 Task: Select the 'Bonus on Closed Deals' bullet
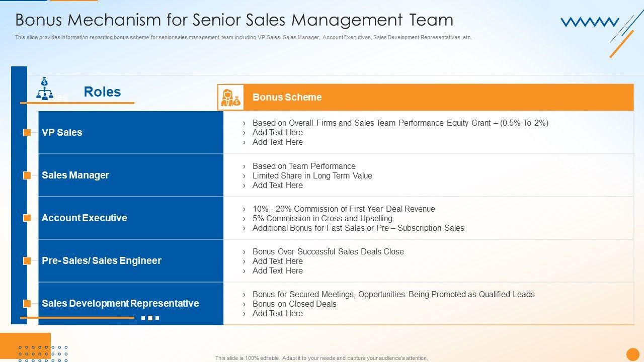294,304
